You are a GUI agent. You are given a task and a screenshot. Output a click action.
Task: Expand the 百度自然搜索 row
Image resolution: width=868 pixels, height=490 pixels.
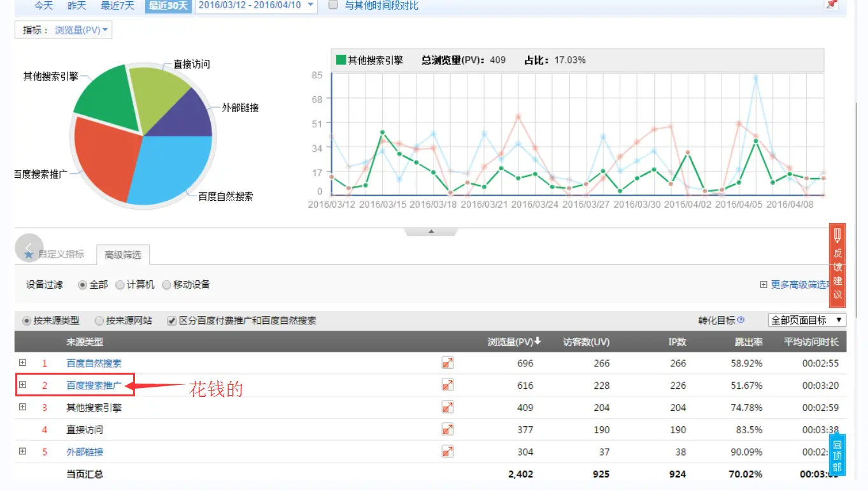23,363
